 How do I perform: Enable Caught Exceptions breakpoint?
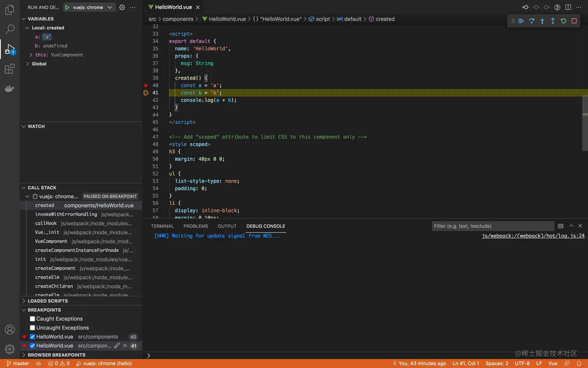[x=33, y=319]
